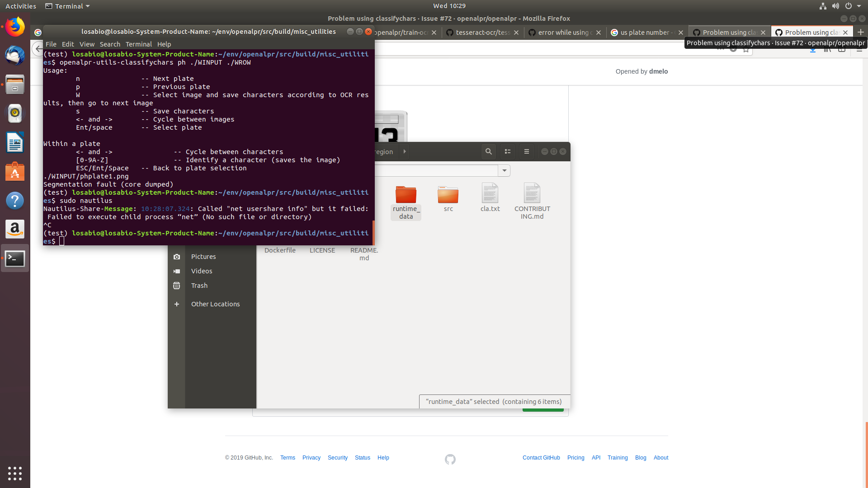This screenshot has height=488, width=868.
Task: Click the Nautilus search icon
Action: point(488,151)
